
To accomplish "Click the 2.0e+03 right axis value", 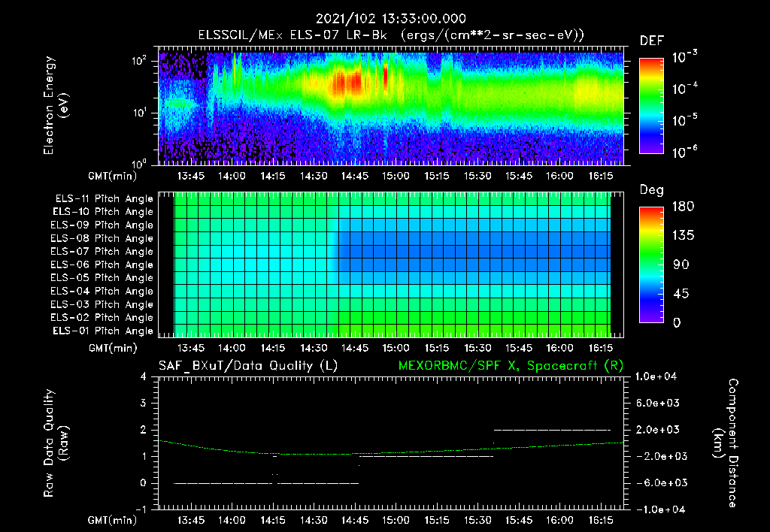I will coord(657,429).
